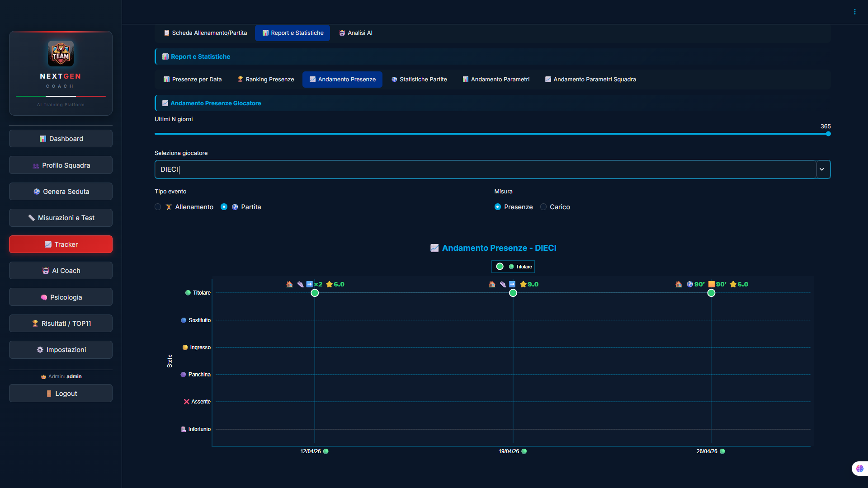868x488 pixels.
Task: Open Andamento Parametri sub-tab
Action: (x=496, y=80)
